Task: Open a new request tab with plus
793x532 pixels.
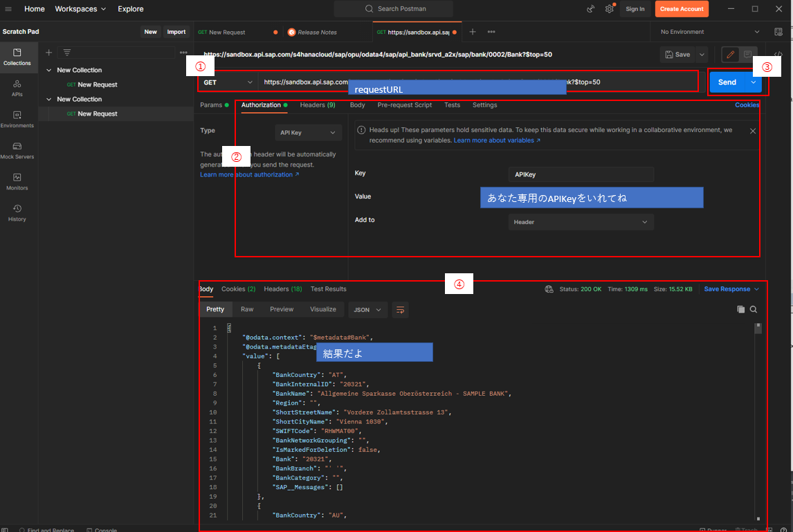Action: [x=473, y=32]
